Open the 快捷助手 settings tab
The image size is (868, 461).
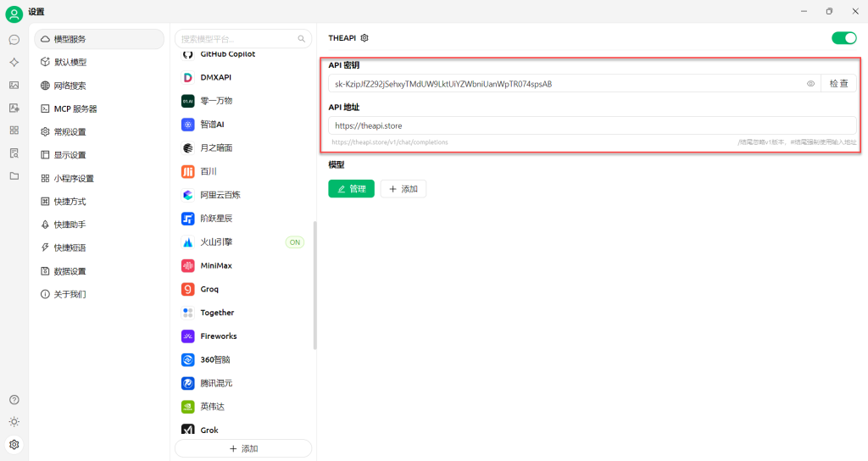pos(99,225)
